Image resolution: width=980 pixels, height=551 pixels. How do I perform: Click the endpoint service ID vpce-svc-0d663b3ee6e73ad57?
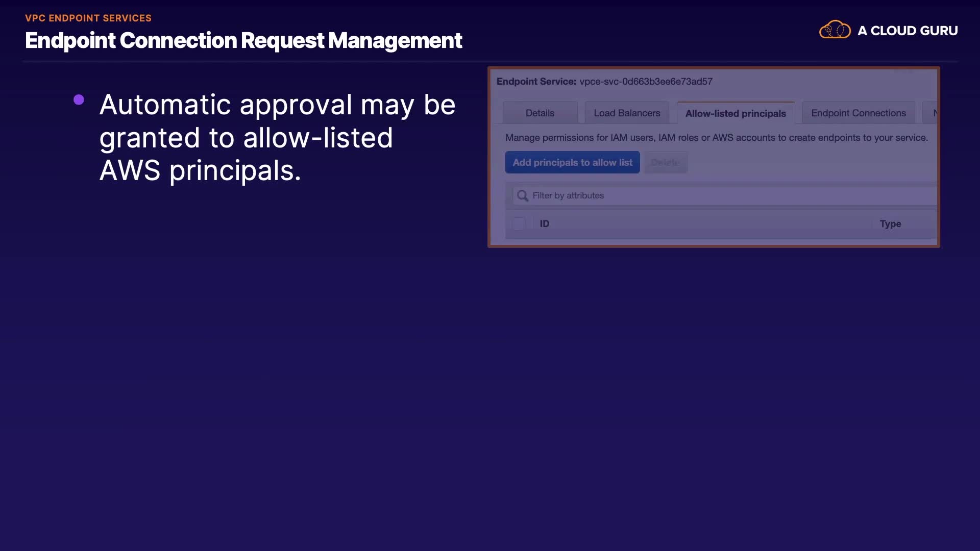[x=646, y=82]
